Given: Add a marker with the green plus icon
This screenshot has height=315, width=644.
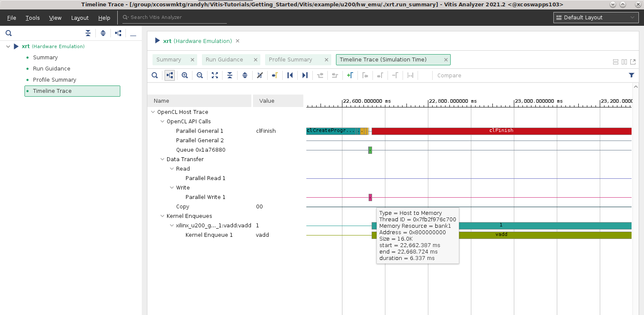Looking at the screenshot, I should [350, 75].
